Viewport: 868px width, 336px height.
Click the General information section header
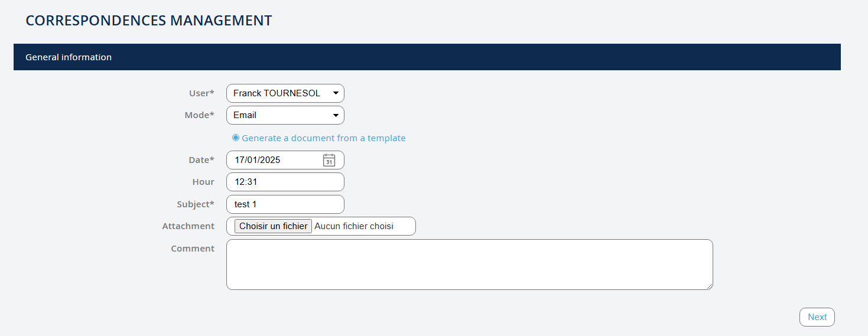[x=69, y=57]
